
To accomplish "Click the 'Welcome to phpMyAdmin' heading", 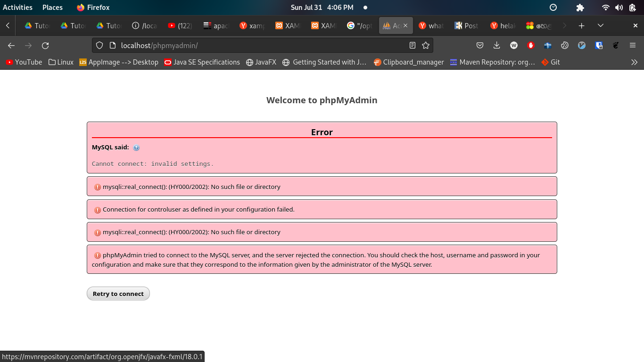I will click(x=322, y=100).
